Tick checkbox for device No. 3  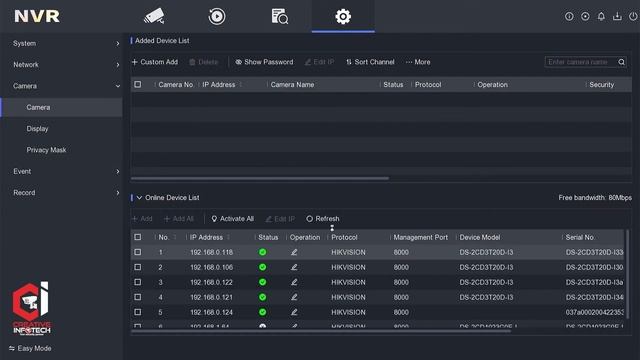point(138,282)
